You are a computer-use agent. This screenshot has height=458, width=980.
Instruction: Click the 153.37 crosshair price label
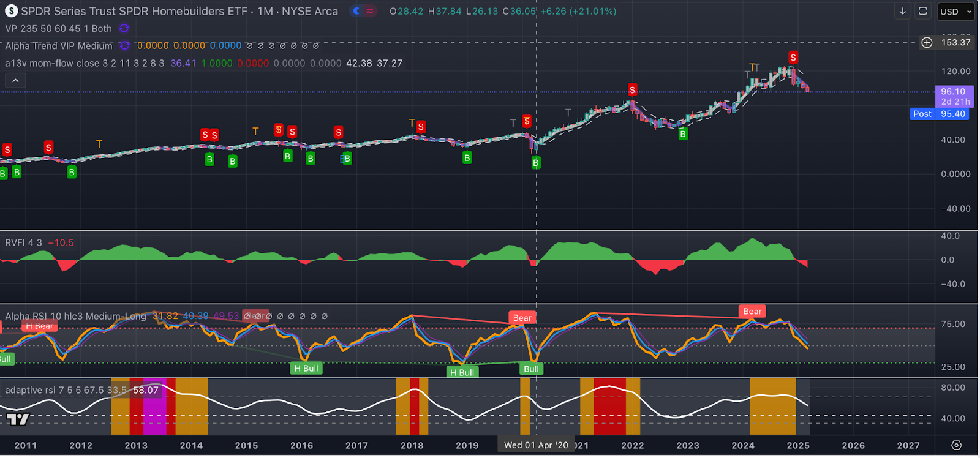click(x=956, y=42)
